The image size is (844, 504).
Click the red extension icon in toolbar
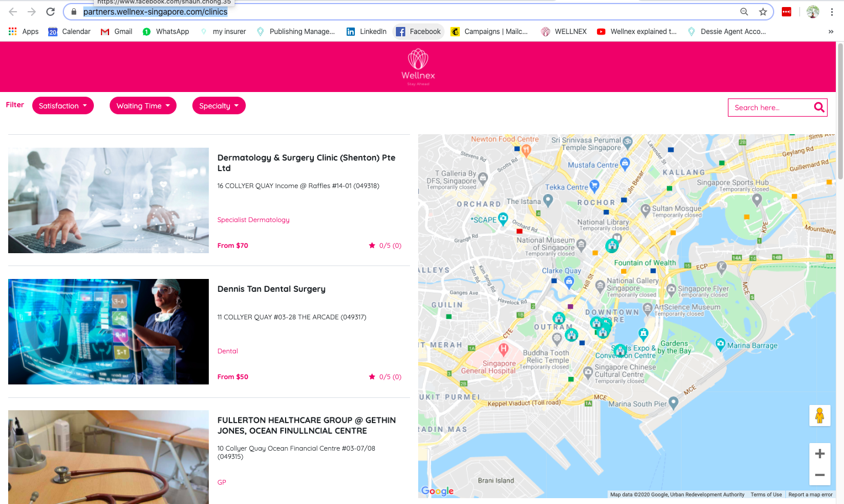point(787,12)
